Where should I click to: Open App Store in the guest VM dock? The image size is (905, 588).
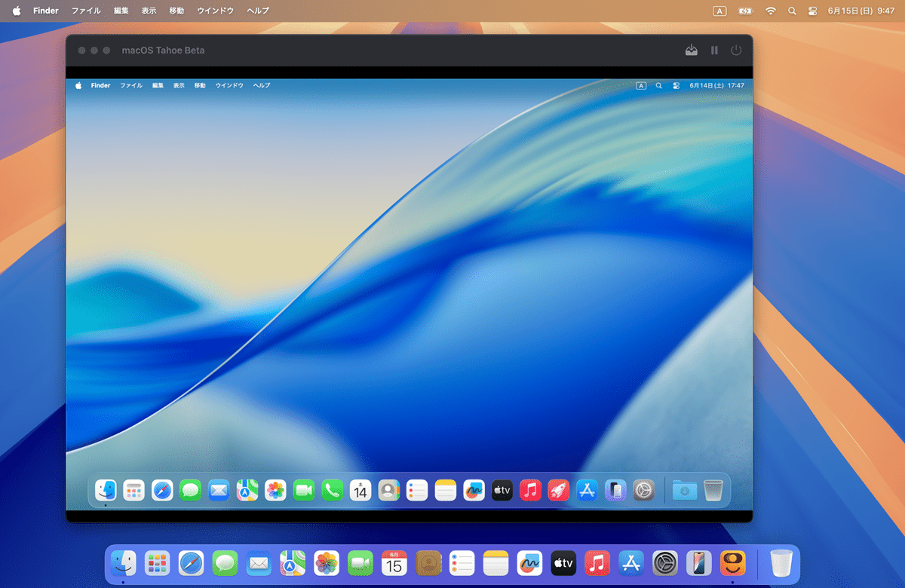click(x=587, y=491)
